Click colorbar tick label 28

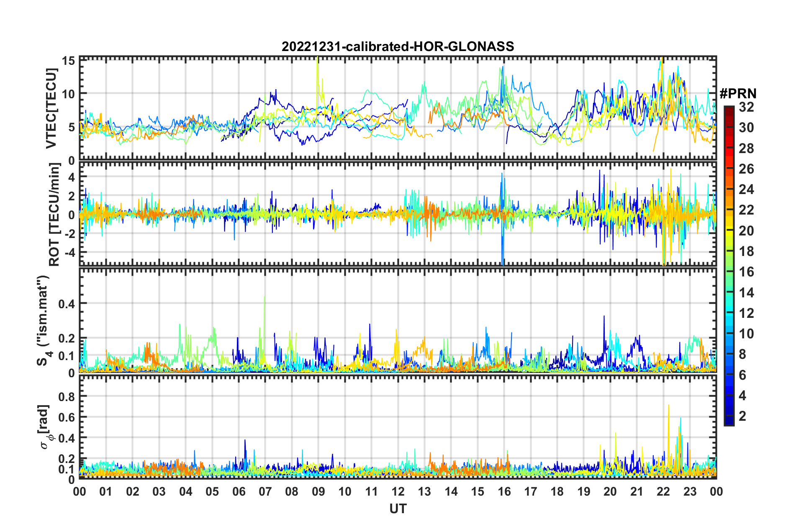point(746,148)
